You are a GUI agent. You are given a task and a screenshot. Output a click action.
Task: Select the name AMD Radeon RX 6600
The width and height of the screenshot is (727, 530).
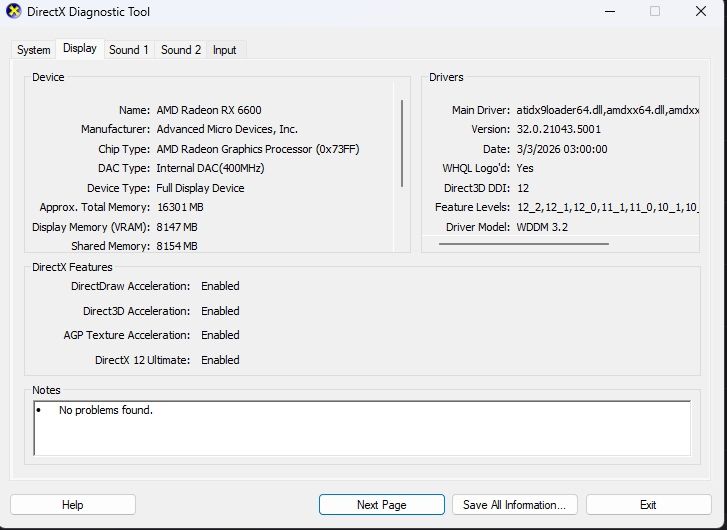[x=209, y=110]
